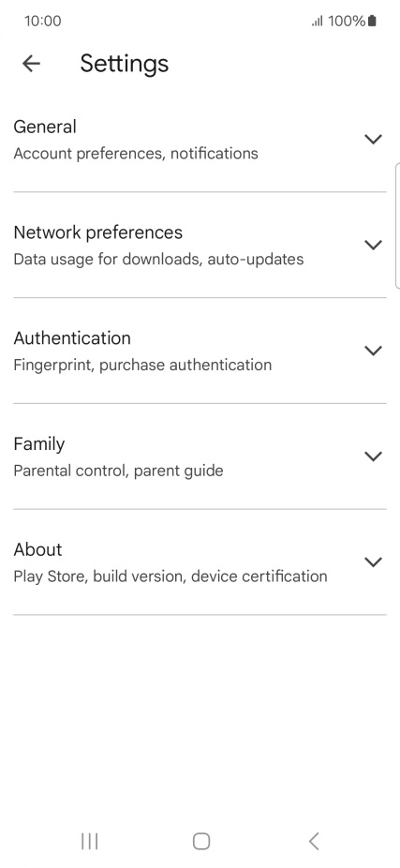Expand the Authentication chevron
Image resolution: width=400 pixels, height=868 pixels.
(374, 351)
